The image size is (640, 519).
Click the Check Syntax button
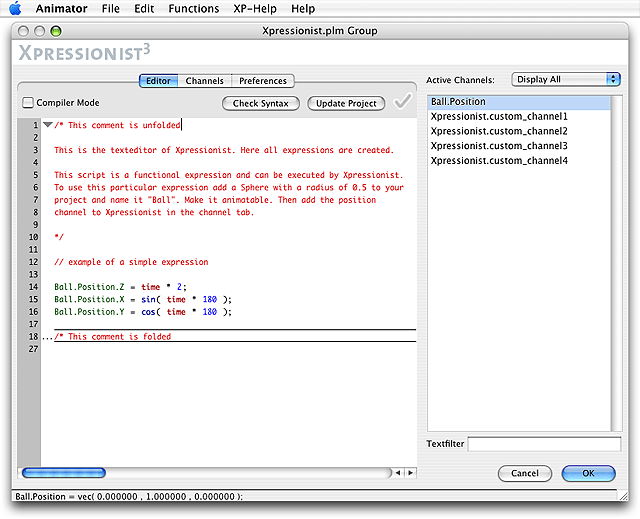[260, 103]
